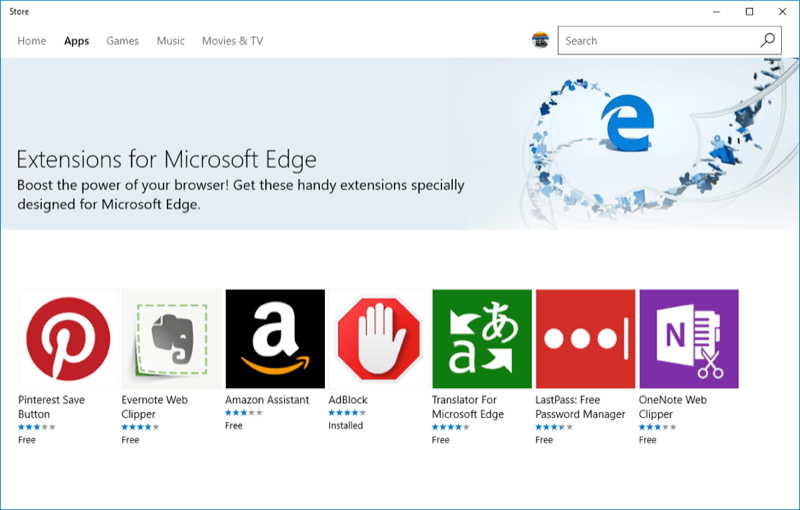This screenshot has width=800, height=510.
Task: Go to the Home tab
Action: click(x=32, y=41)
